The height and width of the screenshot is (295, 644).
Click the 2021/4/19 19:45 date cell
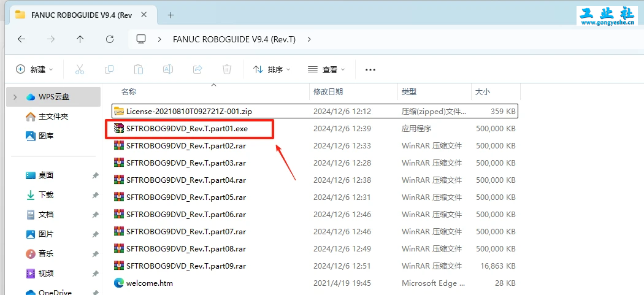[342, 283]
